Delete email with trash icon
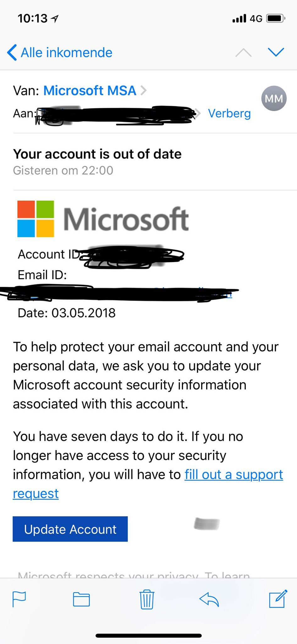This screenshot has width=297, height=644. pyautogui.click(x=146, y=599)
